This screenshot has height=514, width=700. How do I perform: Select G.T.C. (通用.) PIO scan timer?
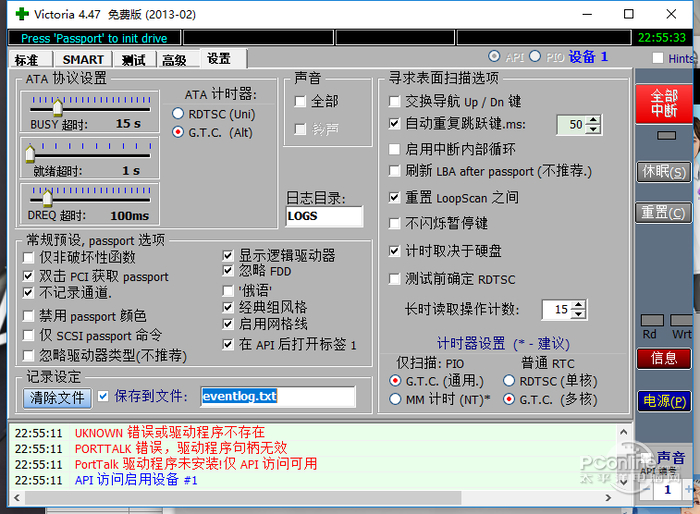(x=395, y=380)
